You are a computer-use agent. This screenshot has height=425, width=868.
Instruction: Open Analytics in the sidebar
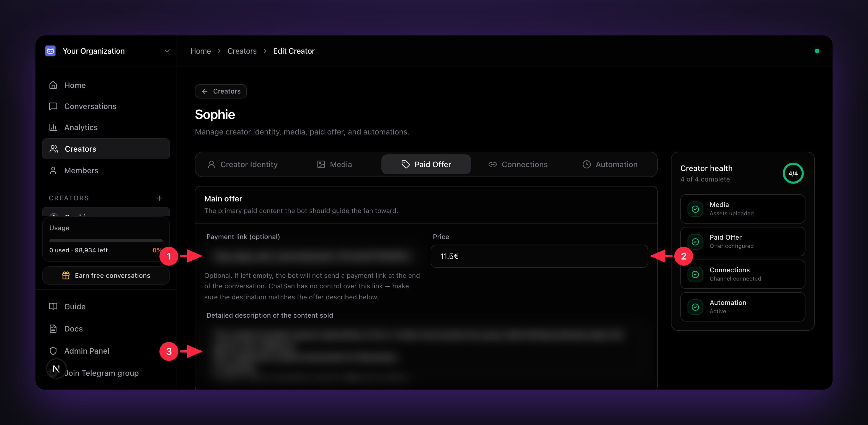pos(106,127)
